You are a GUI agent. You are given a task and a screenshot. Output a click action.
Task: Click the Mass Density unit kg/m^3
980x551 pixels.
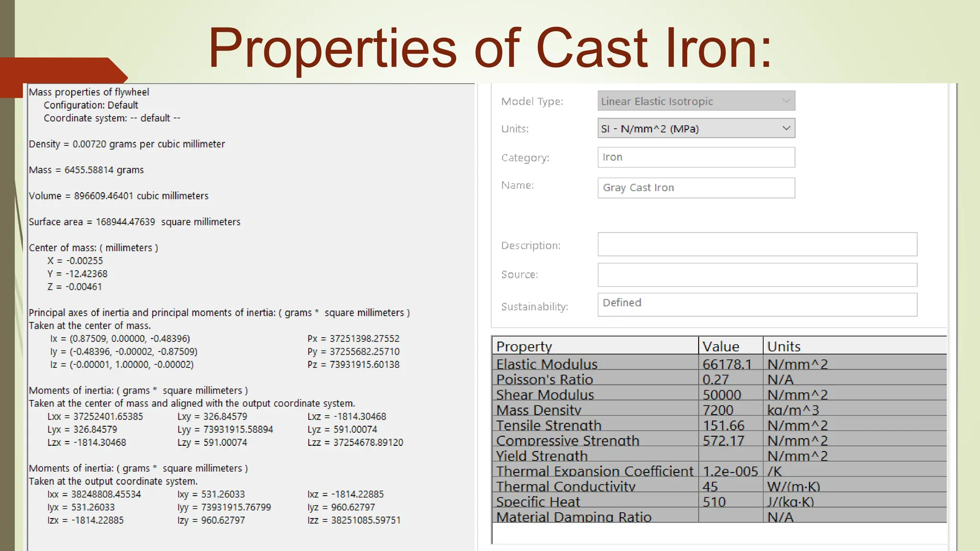tap(793, 410)
